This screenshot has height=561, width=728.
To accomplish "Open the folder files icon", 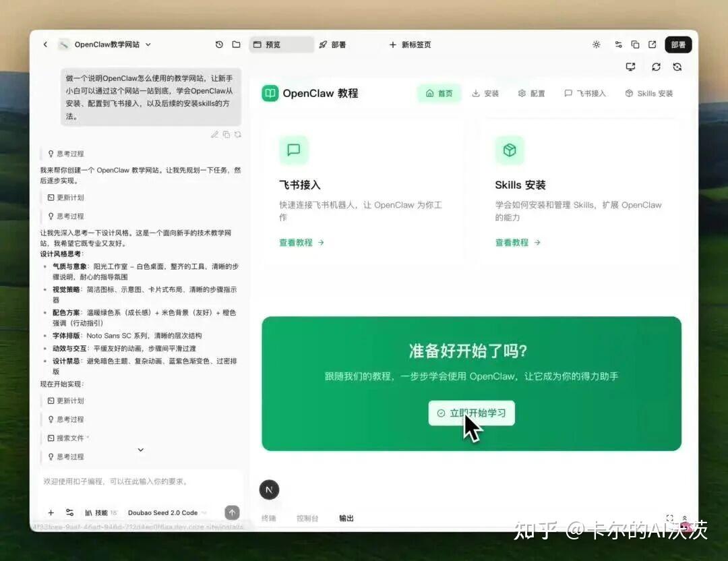I will click(237, 45).
